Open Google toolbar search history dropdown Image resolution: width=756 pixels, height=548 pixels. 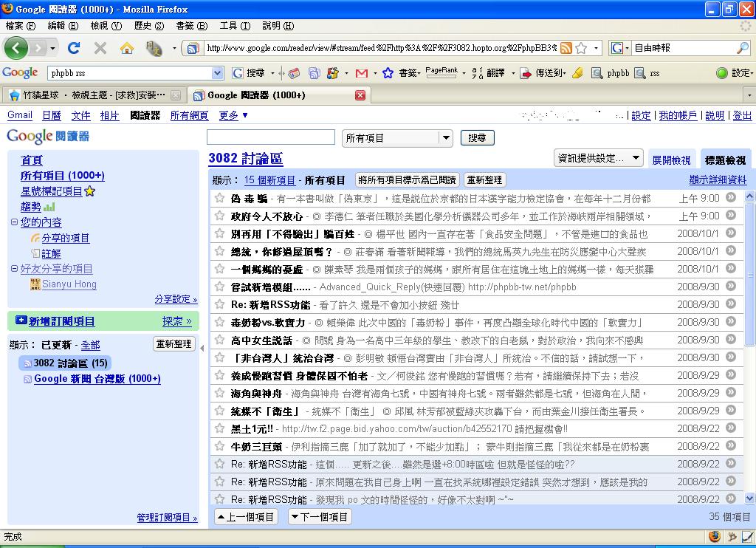[218, 73]
